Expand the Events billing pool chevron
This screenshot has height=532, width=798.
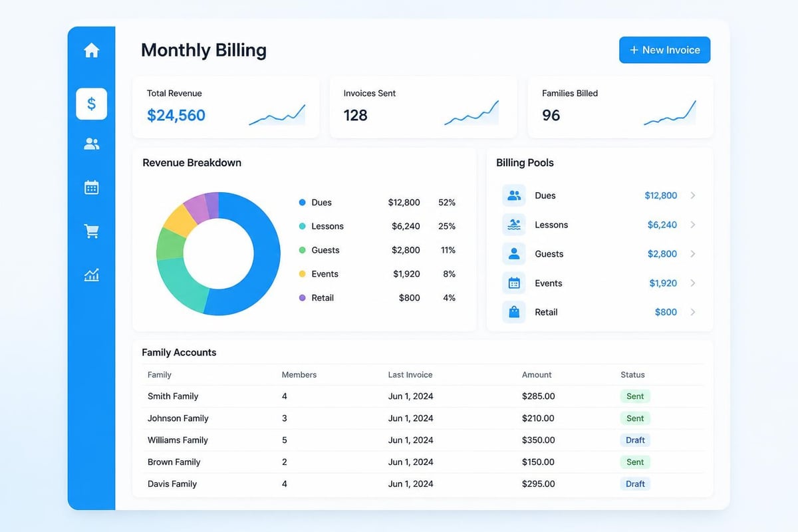tap(693, 283)
